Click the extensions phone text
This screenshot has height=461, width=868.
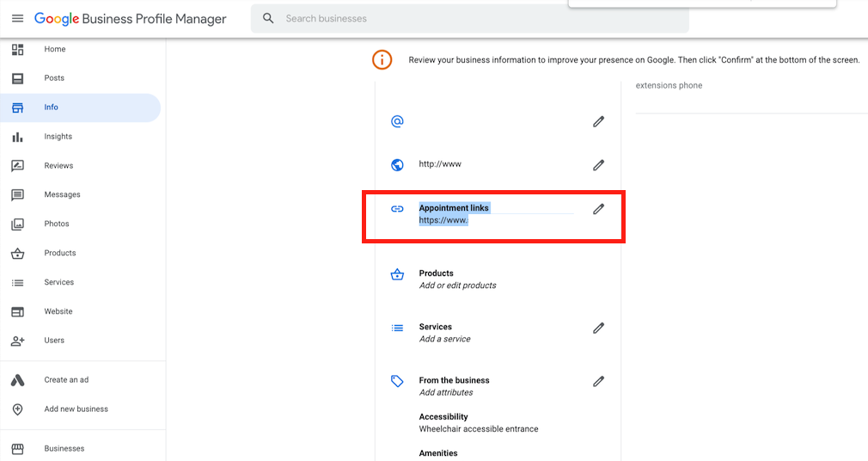point(669,85)
